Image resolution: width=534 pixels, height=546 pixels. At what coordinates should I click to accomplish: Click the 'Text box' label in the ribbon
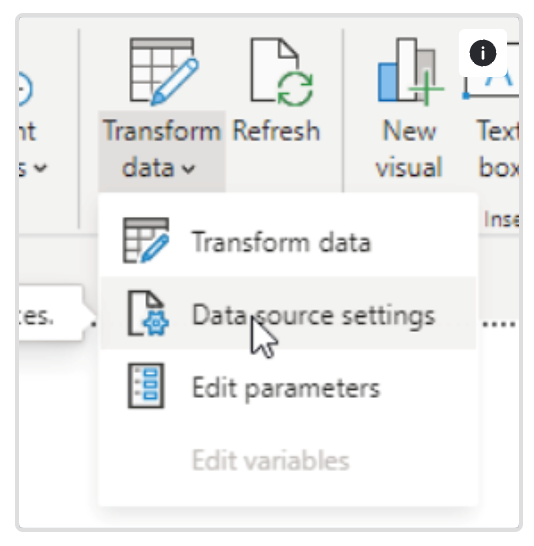click(x=497, y=149)
